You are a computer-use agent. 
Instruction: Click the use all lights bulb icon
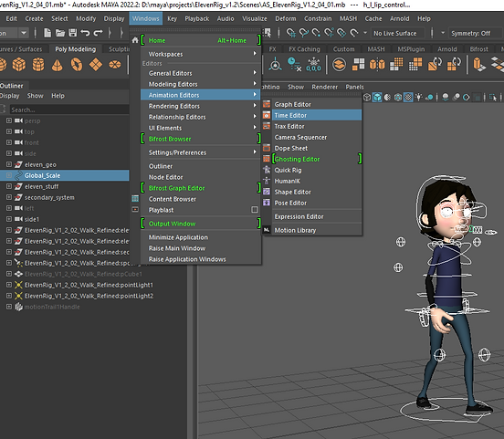pos(418,97)
